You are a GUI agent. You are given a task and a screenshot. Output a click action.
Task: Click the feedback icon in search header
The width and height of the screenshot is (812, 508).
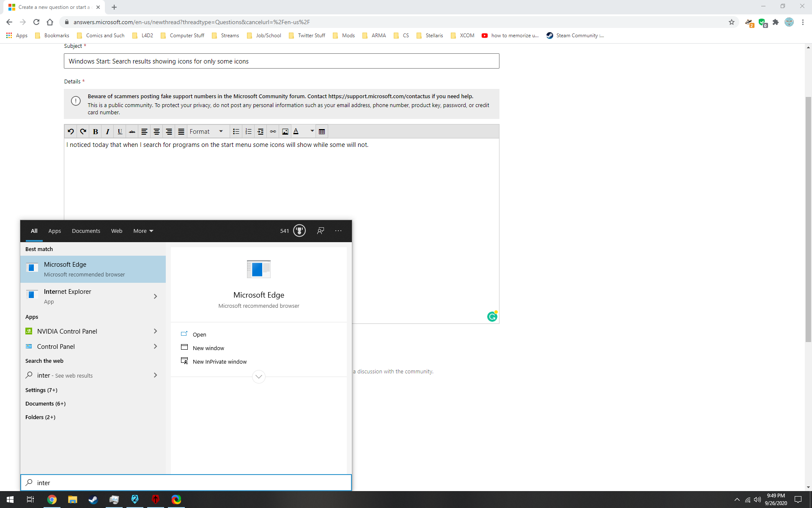pyautogui.click(x=321, y=231)
